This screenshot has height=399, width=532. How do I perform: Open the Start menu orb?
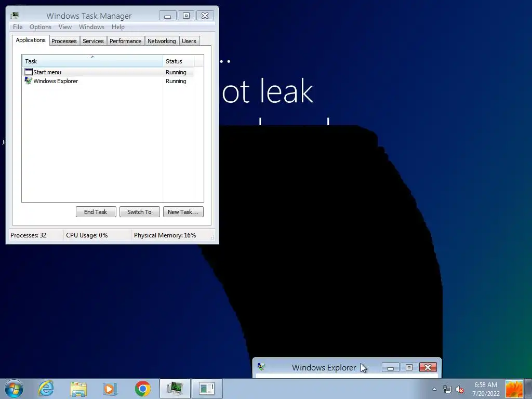point(14,389)
